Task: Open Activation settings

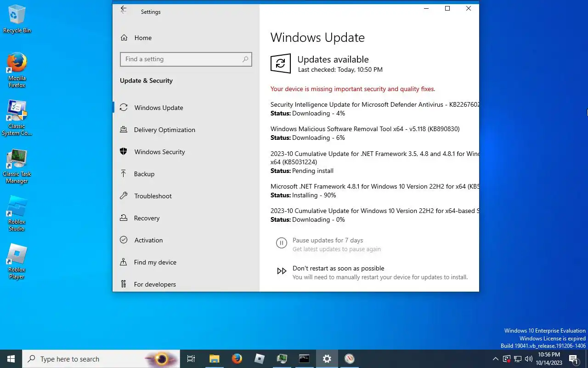Action: (186, 240)
